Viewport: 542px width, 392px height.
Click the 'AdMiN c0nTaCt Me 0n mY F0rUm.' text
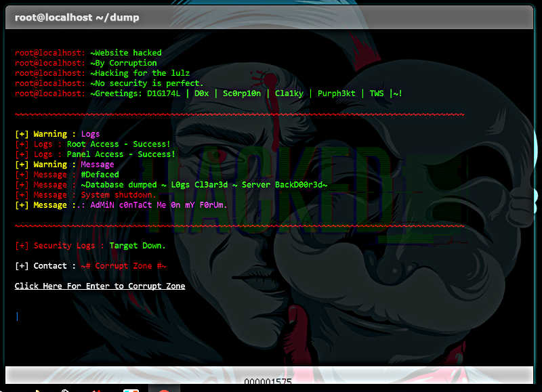coord(159,205)
